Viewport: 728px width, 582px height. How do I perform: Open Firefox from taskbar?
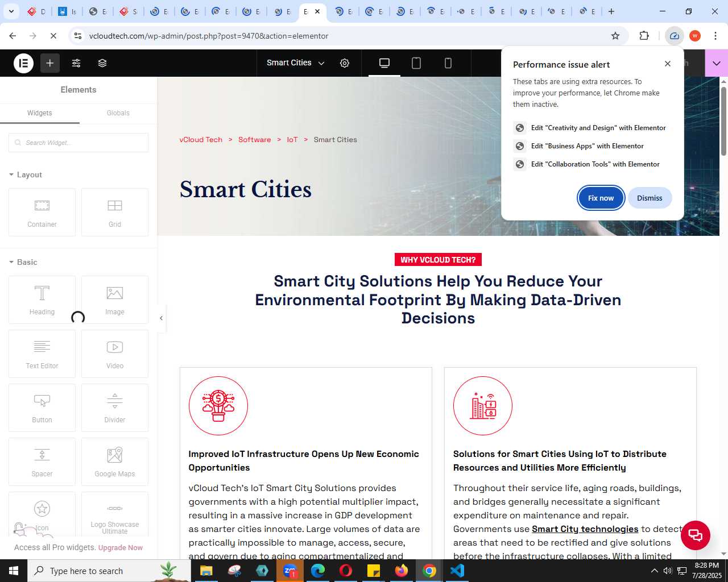coord(402,571)
